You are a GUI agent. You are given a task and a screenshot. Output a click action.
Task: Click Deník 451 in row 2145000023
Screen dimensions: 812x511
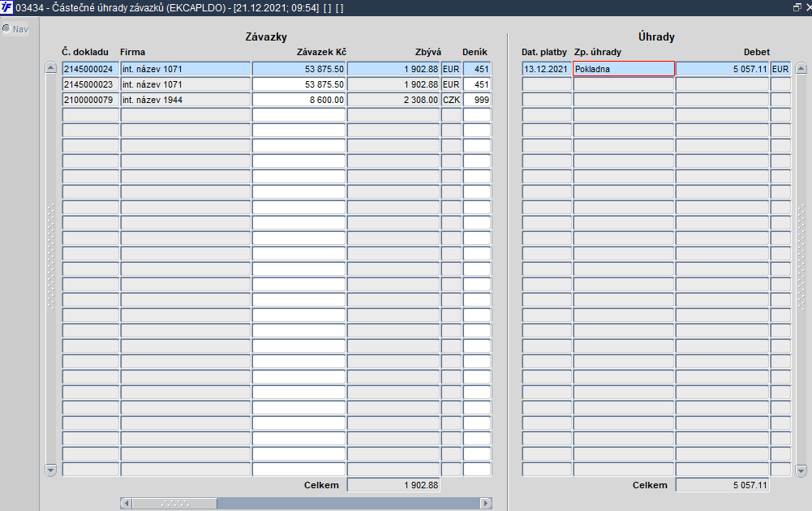tap(477, 84)
